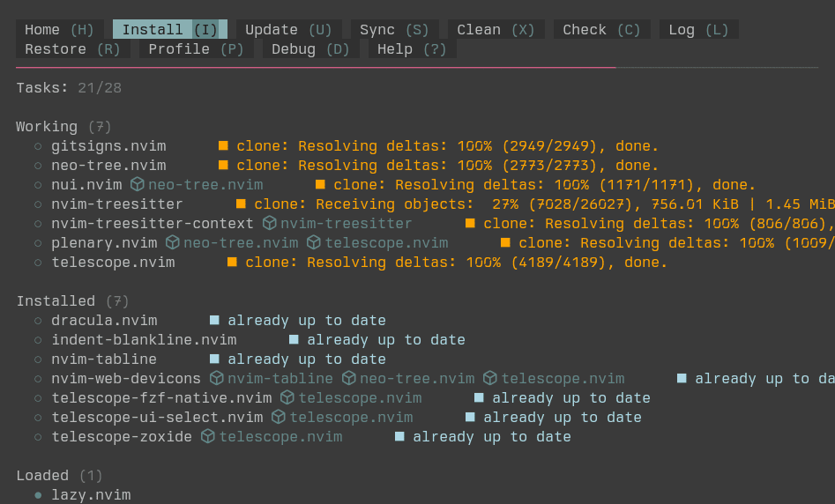Click package icon beside nui.nvim's neo-tree.nvim dependency

(x=137, y=185)
